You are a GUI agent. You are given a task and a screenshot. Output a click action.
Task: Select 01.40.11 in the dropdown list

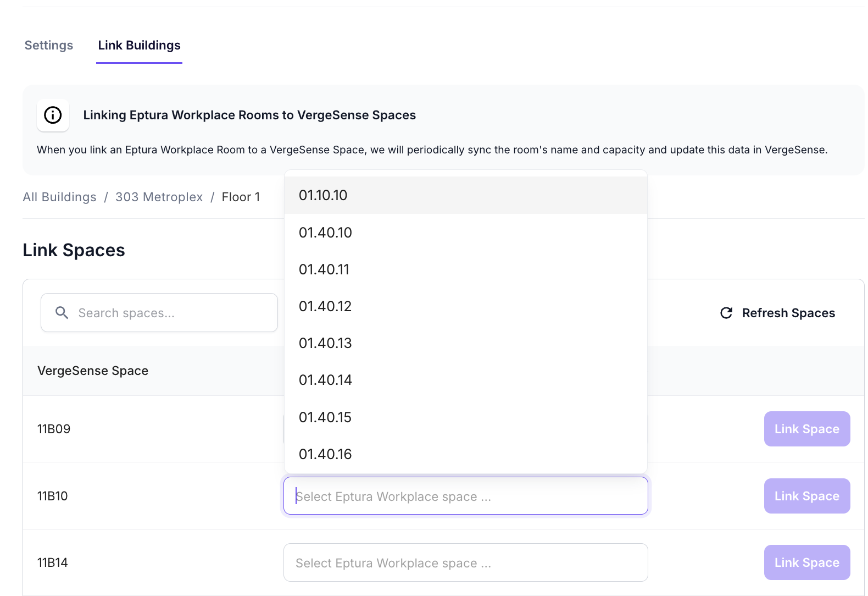pos(466,269)
